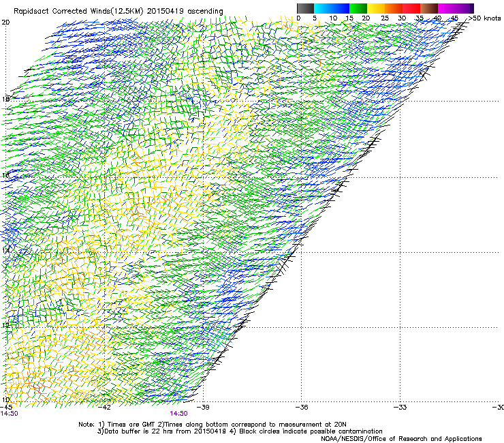The height and width of the screenshot is (443, 504).
Task: Pick the brown 35-40 knots legend segment
Action: tap(429, 8)
